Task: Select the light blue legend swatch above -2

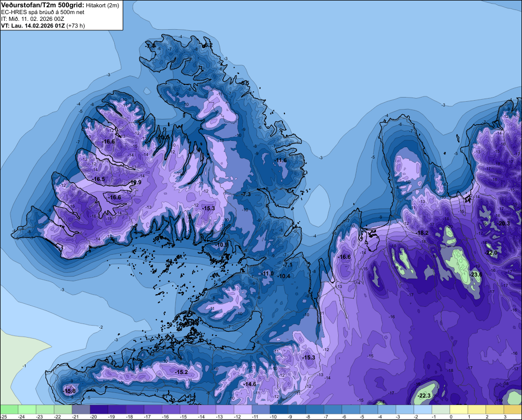Action: pyautogui.click(x=423, y=410)
